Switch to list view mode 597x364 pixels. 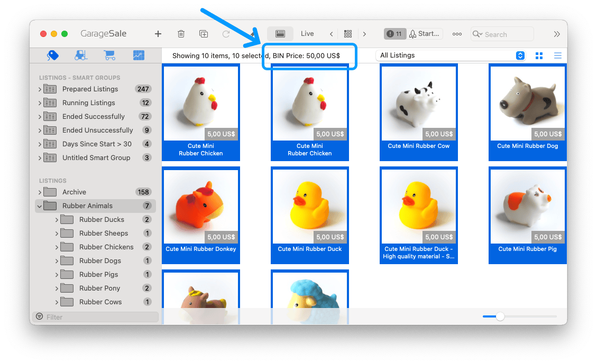pos(557,56)
